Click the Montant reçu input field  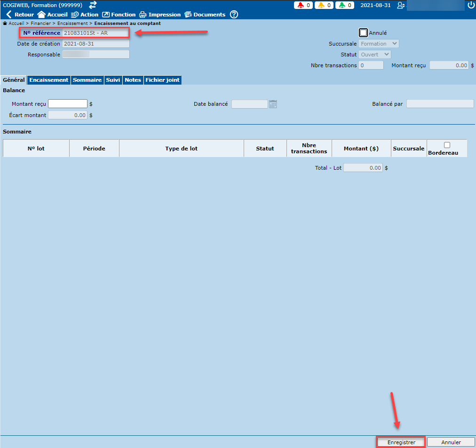[68, 104]
